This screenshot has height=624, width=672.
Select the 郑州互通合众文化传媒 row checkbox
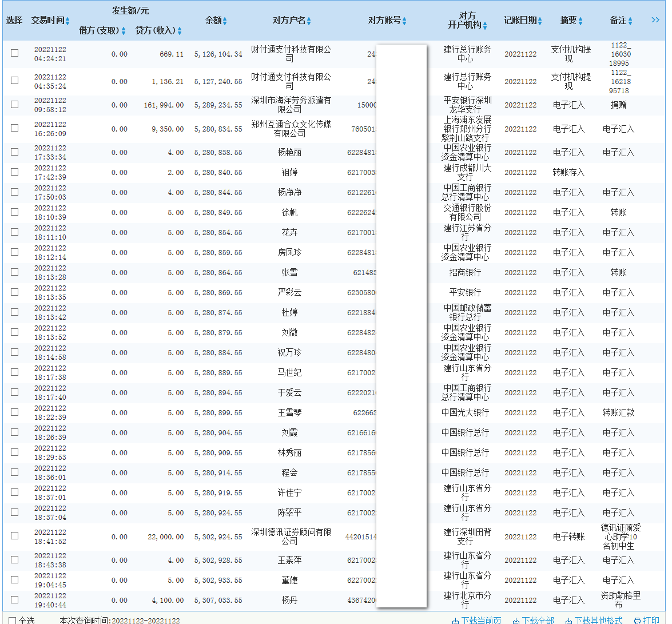point(14,128)
